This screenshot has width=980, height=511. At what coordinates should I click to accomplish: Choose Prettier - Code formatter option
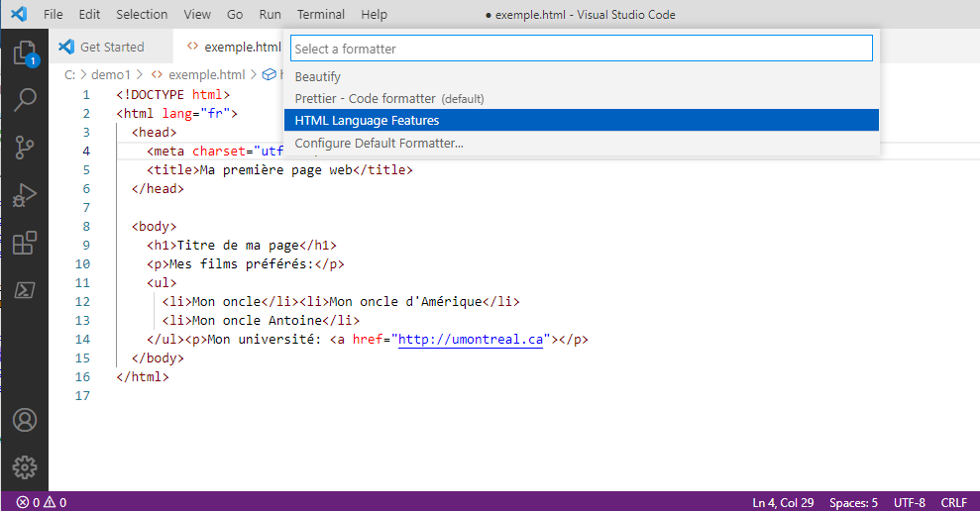(x=582, y=99)
